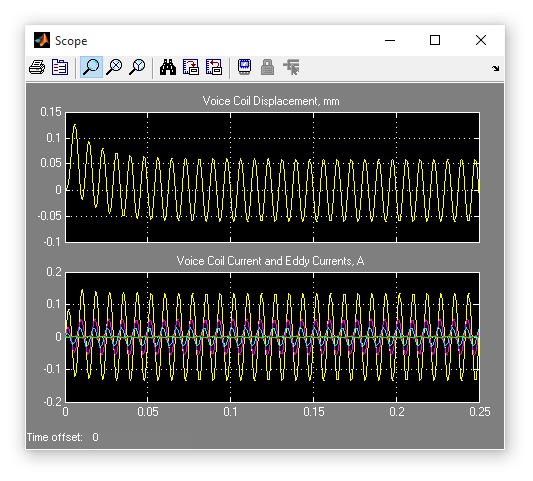The width and height of the screenshot is (533, 481).
Task: Click inside the Voice Coil Displacement plot
Action: (x=272, y=177)
